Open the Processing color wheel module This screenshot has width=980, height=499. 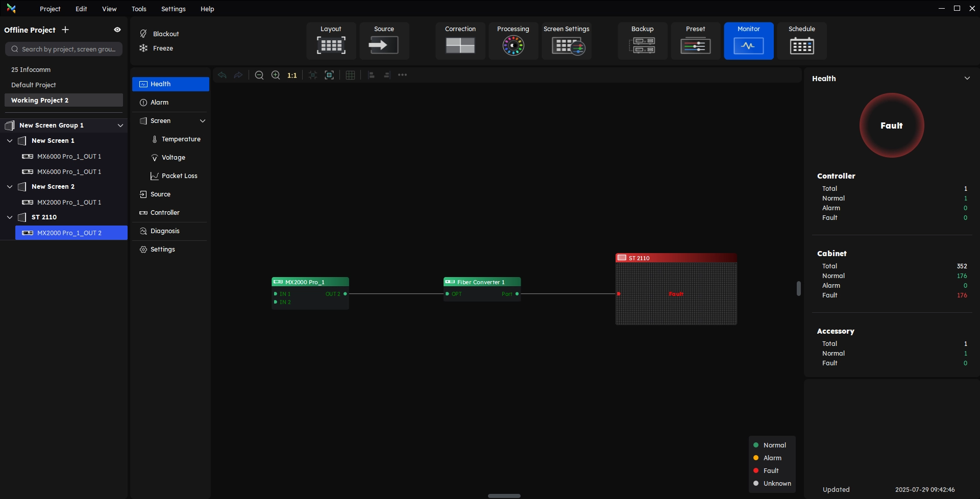point(513,41)
